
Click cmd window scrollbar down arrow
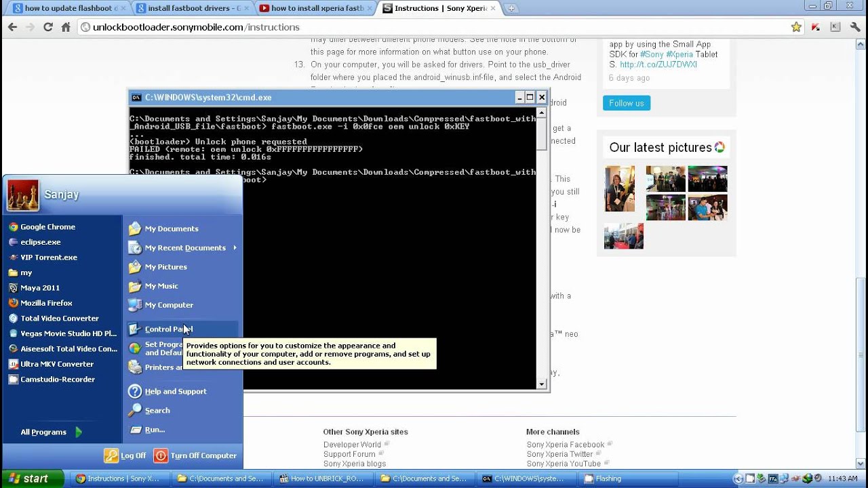click(x=542, y=384)
